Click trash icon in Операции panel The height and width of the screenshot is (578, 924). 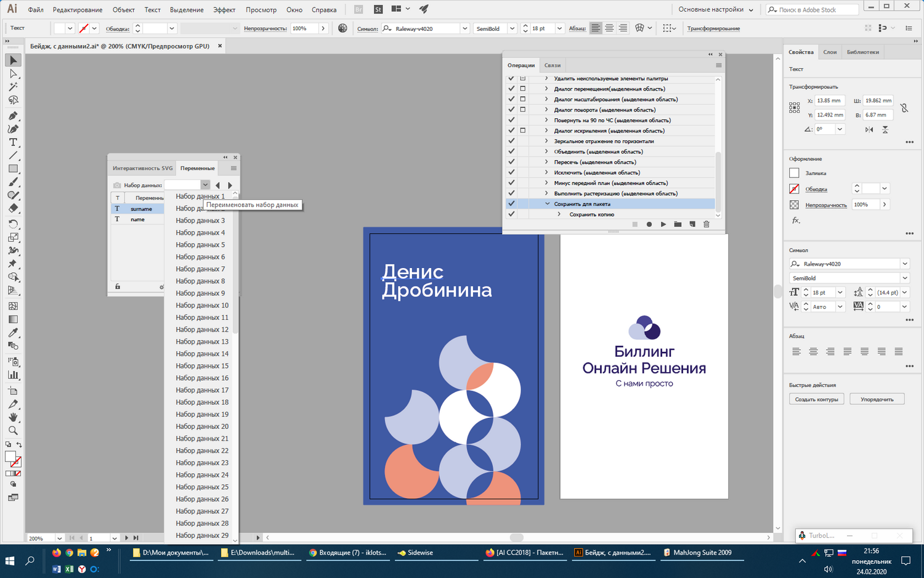coord(707,224)
